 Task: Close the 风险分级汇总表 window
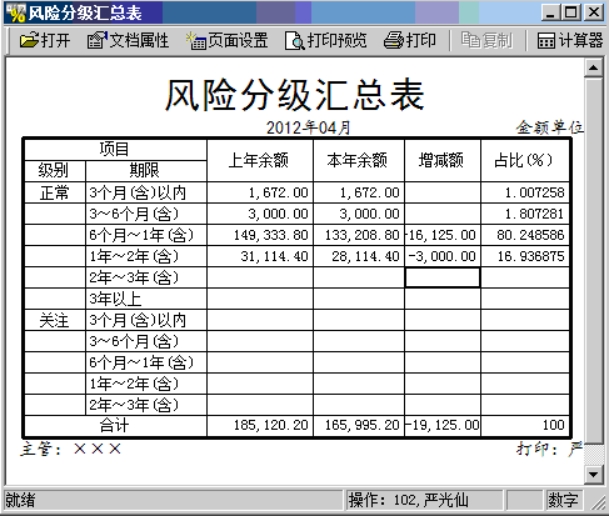click(x=593, y=12)
